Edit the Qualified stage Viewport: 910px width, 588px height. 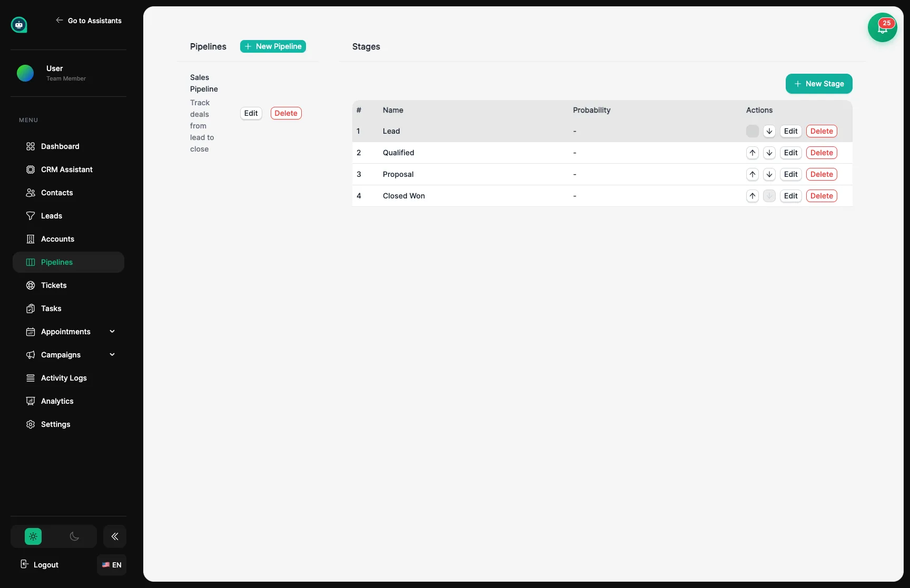[791, 153]
